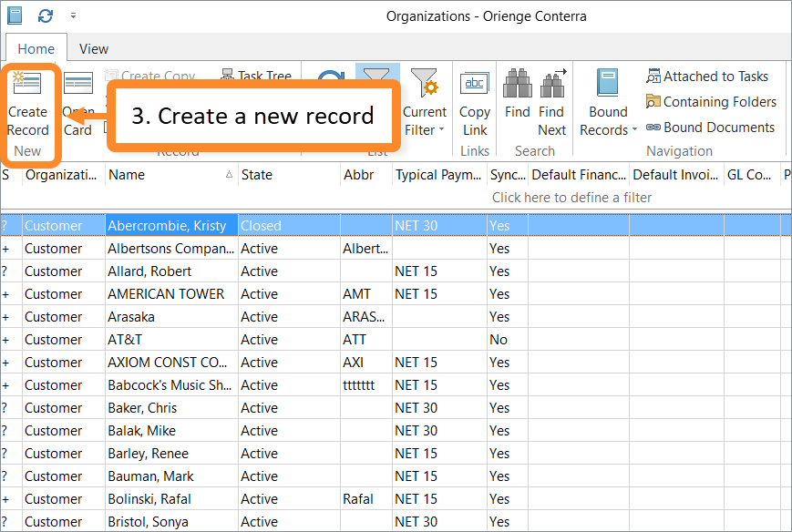Click the No sync cell for AT&T
The image size is (792, 532).
point(508,339)
